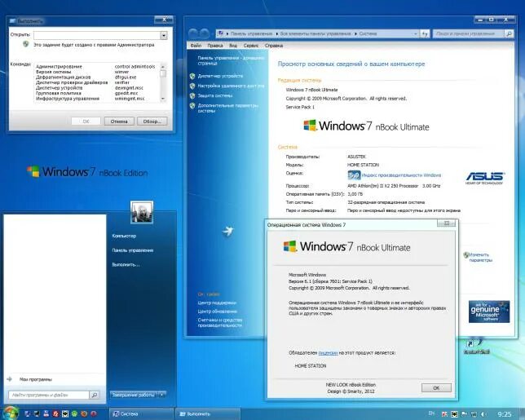The width and height of the screenshot is (525, 420).
Task: Go to Панель управления домашняя страница link
Action: 231,60
